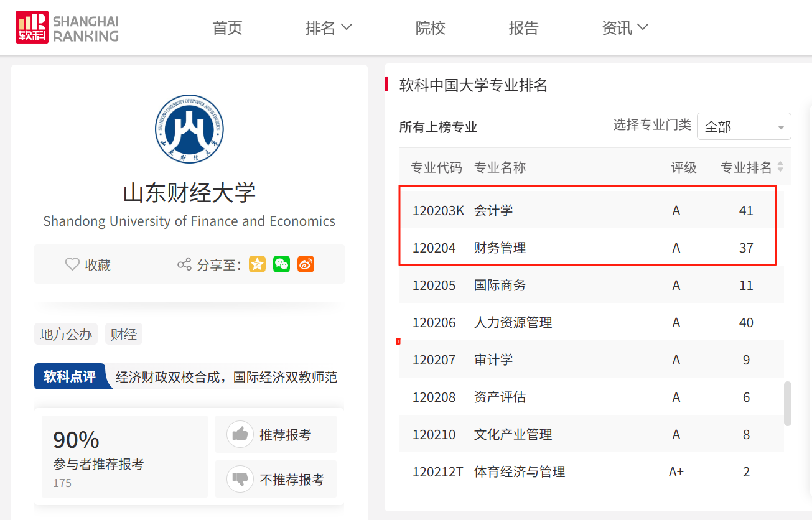Click the 财经 tag
Viewport: 812px width, 520px height.
[123, 334]
